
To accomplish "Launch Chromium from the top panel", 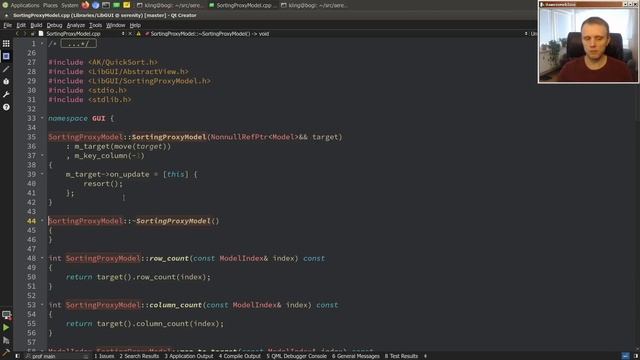I will pyautogui.click(x=96, y=5).
